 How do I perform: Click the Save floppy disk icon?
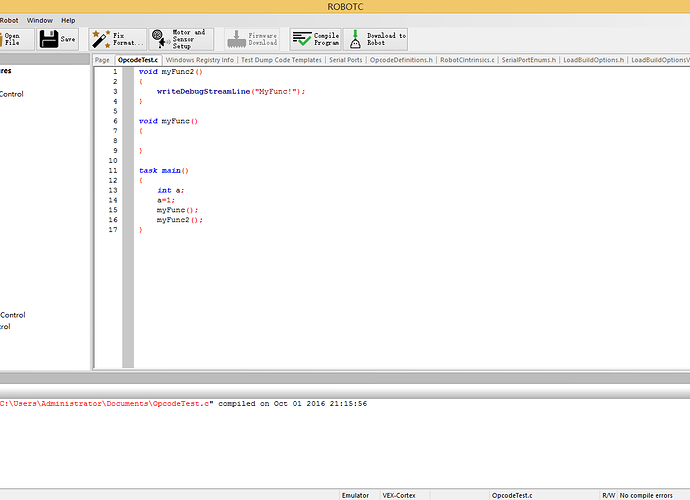[x=49, y=39]
